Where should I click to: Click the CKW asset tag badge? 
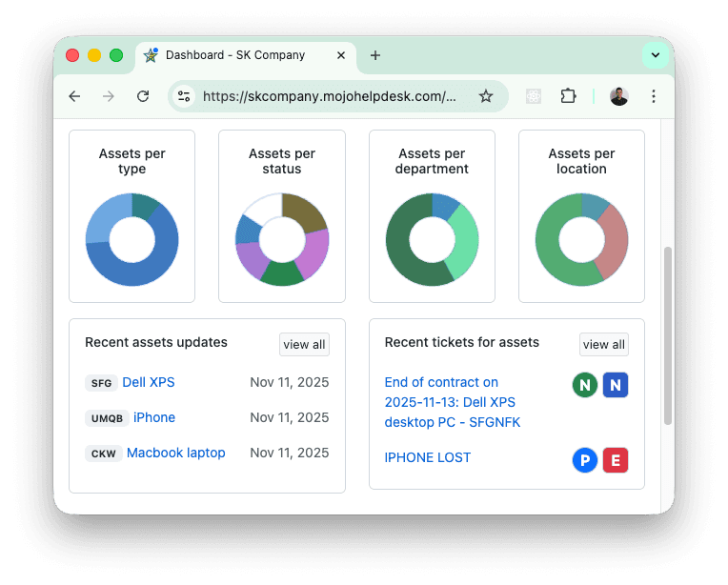click(x=104, y=454)
